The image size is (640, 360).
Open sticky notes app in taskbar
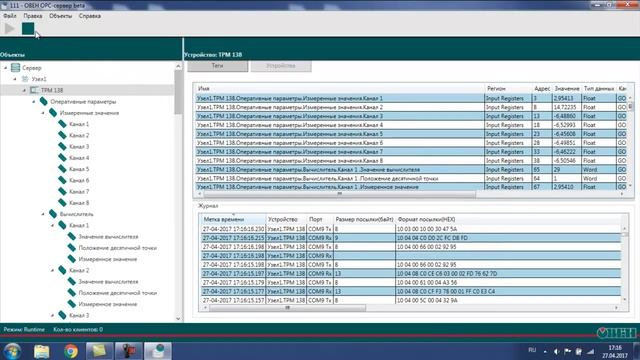100,351
